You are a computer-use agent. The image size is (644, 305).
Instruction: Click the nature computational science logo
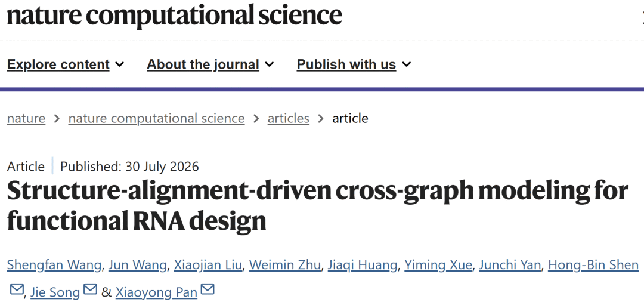tap(174, 15)
